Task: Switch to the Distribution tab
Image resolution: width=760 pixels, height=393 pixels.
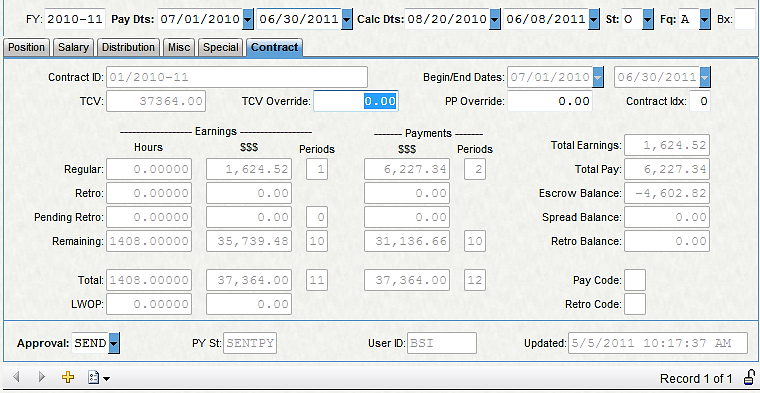Action: pyautogui.click(x=128, y=47)
